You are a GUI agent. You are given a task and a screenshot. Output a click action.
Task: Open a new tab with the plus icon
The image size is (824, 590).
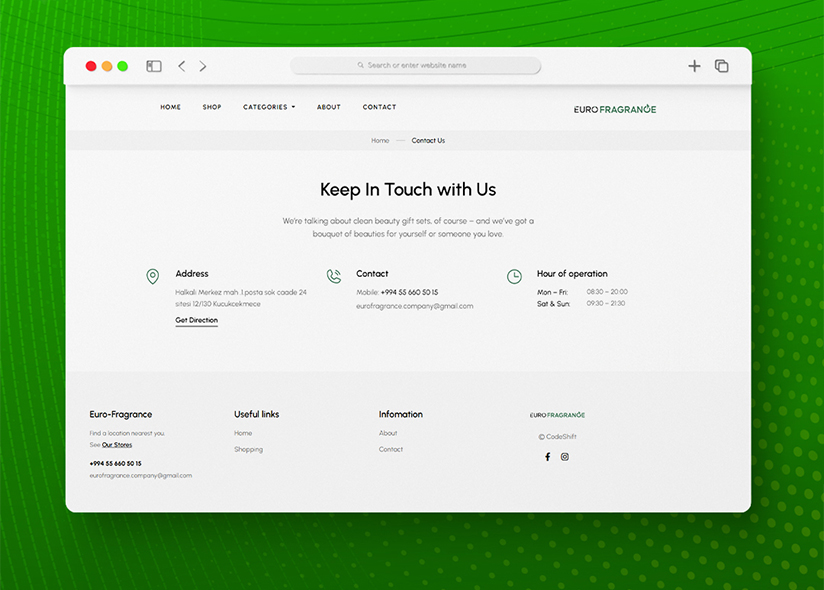[694, 66]
